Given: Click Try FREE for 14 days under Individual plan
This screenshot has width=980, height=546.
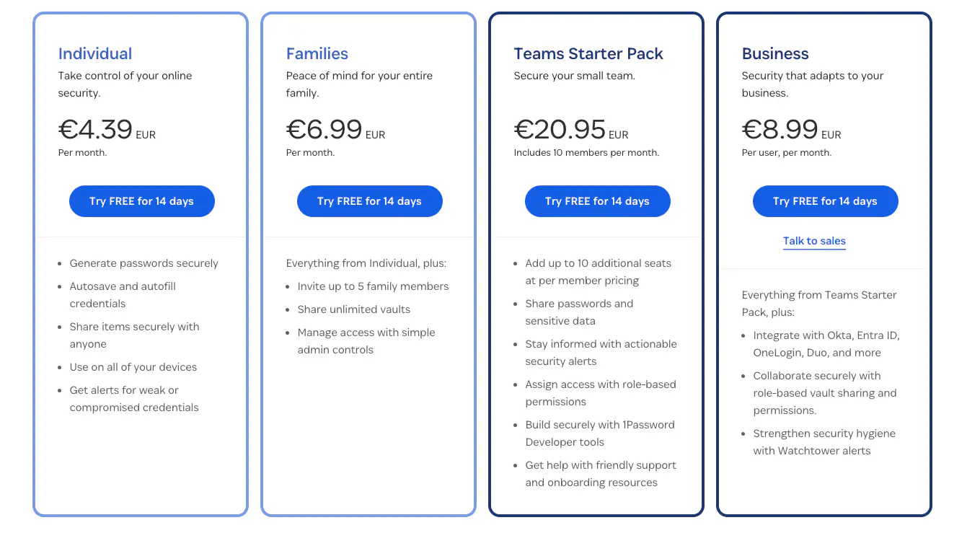Looking at the screenshot, I should tap(141, 201).
